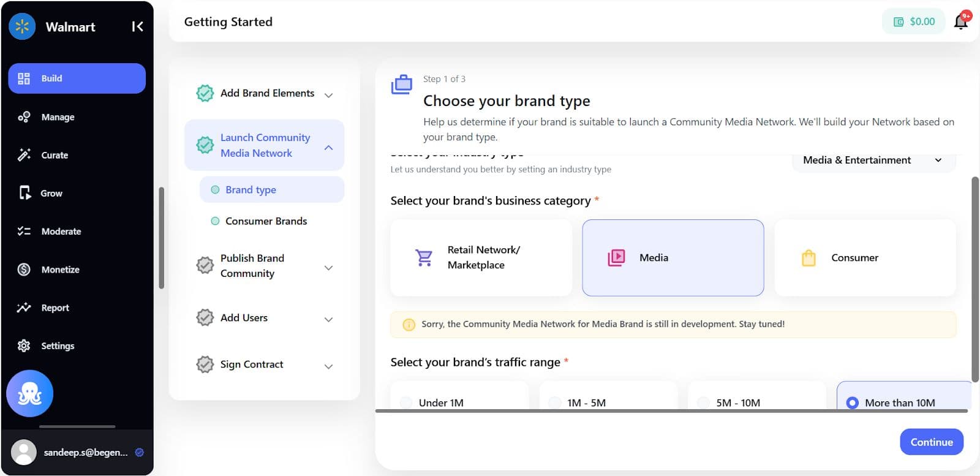This screenshot has width=980, height=476.
Task: Collapse the Launch Community Media Network chevron
Action: [x=329, y=148]
